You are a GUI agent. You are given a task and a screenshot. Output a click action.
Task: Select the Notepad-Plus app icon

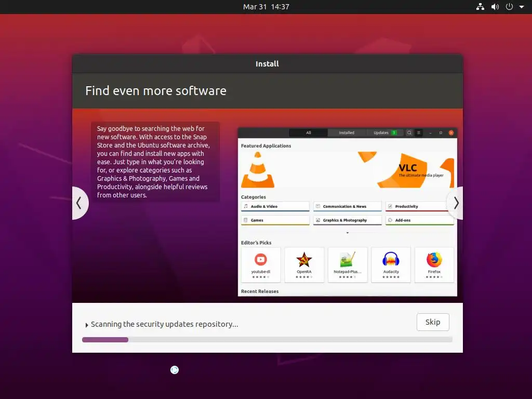pos(348,260)
